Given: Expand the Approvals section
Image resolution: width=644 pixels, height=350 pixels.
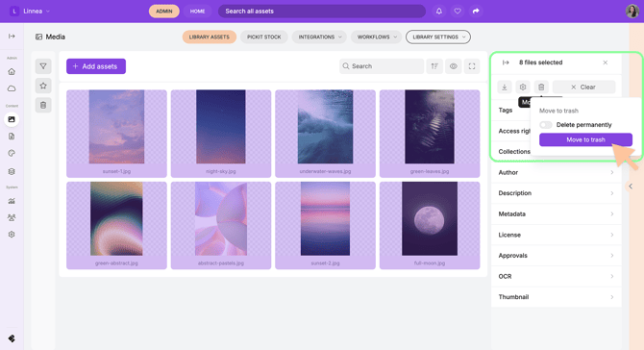Looking at the screenshot, I should click(557, 256).
